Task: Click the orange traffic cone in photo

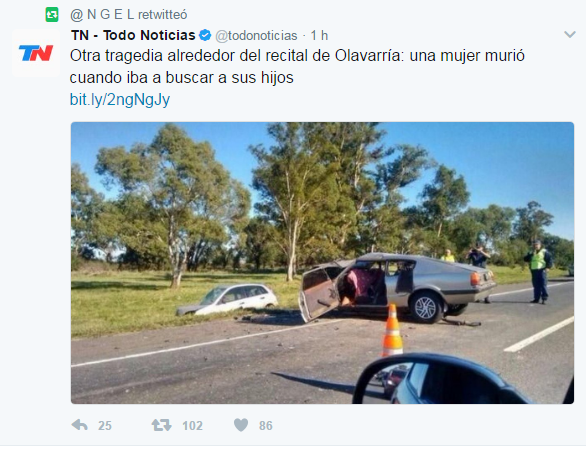Action: click(x=392, y=331)
